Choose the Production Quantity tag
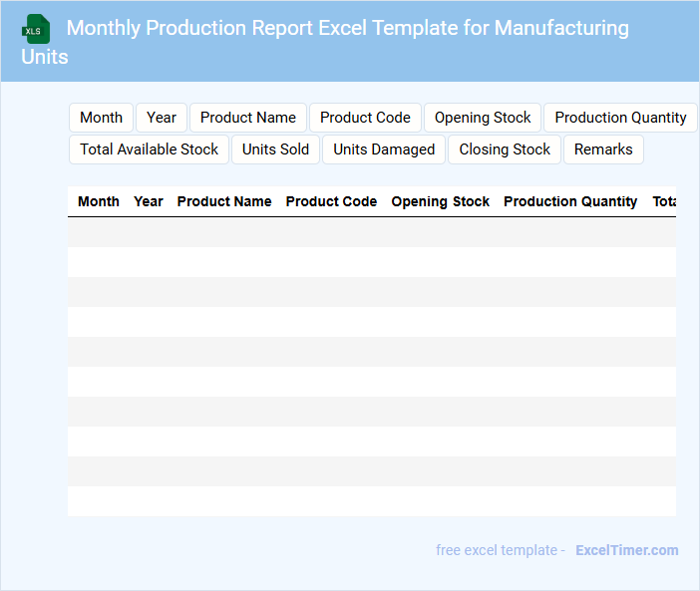This screenshot has height=591, width=700. tap(620, 118)
